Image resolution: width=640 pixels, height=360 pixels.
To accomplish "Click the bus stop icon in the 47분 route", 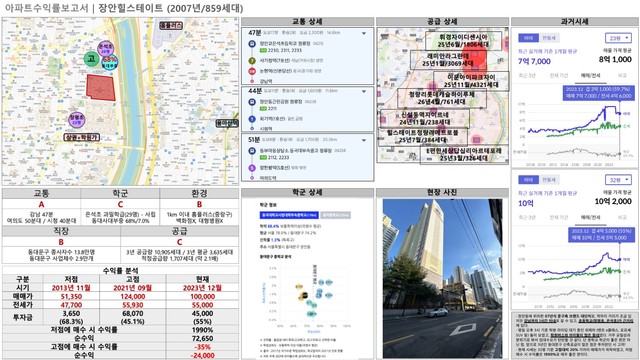I will (x=252, y=43).
